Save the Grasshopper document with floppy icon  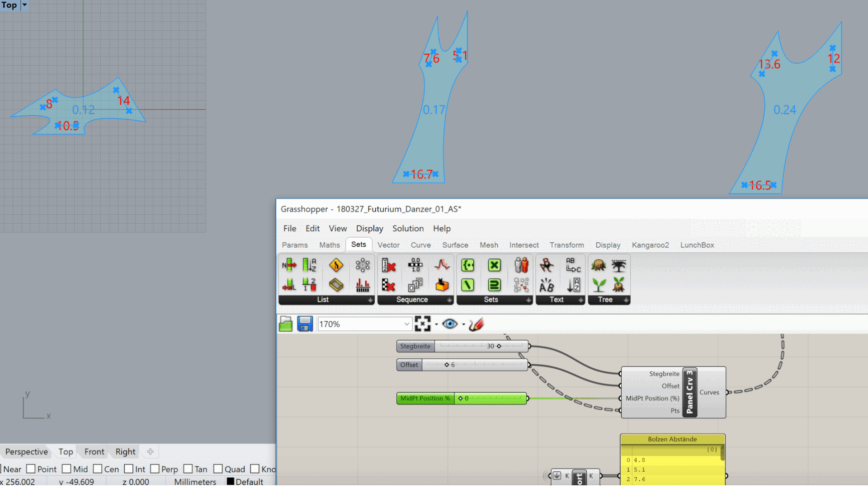point(305,324)
